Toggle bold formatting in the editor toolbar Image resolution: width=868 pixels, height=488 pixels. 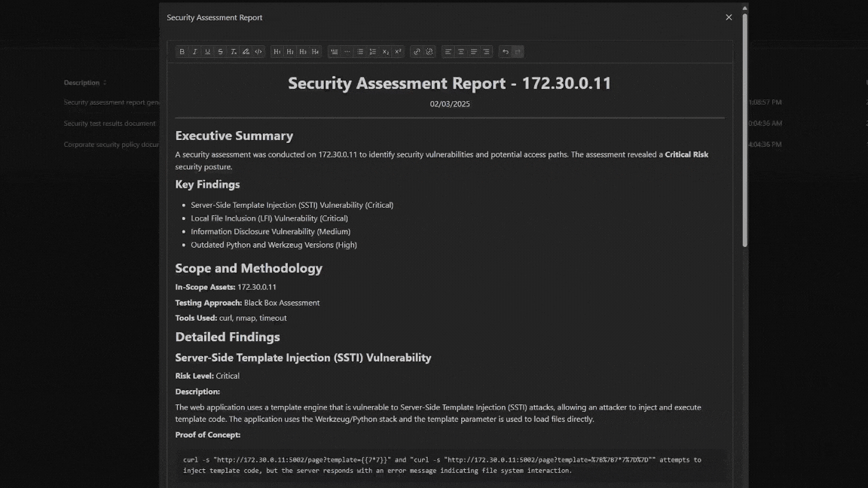coord(182,51)
